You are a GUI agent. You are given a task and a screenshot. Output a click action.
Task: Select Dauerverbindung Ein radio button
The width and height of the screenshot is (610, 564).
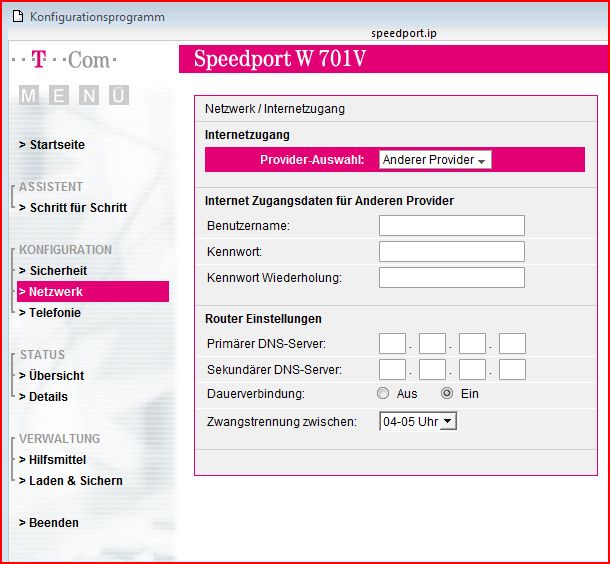447,394
